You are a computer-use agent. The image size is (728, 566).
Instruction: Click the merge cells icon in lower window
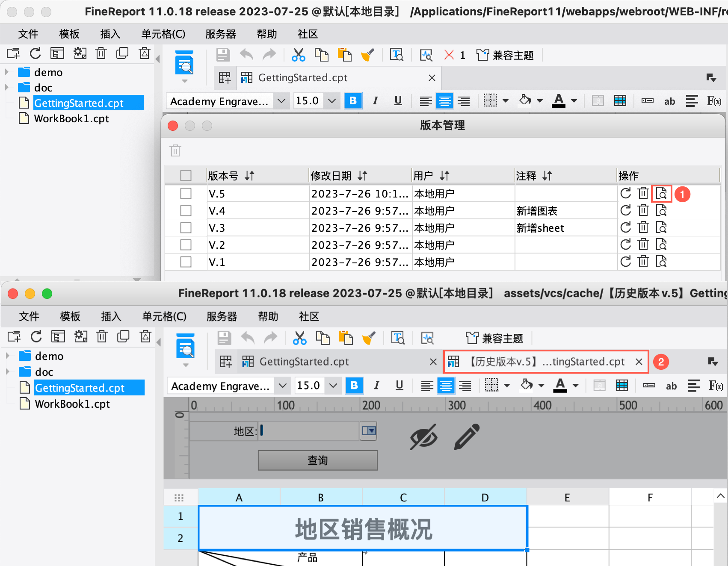[600, 386]
